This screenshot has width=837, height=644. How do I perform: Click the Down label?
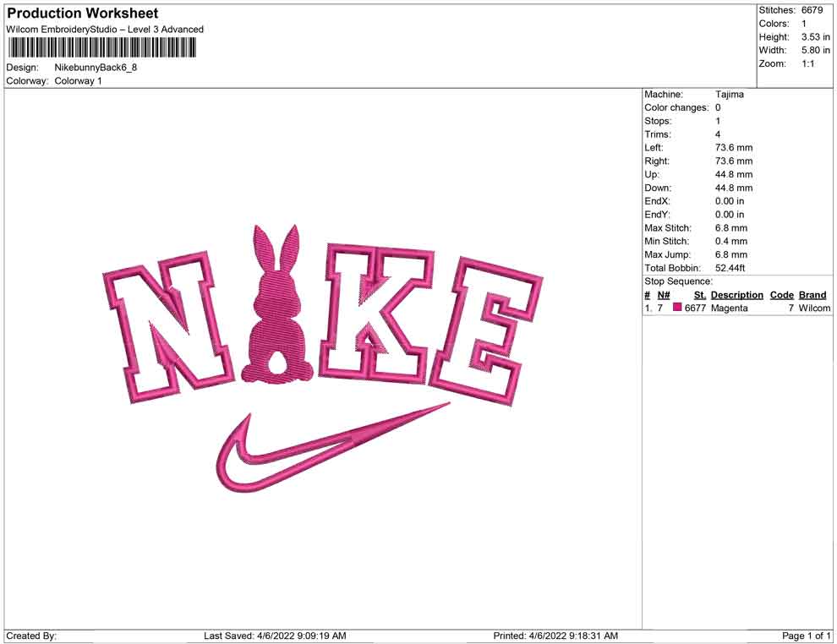pyautogui.click(x=658, y=188)
